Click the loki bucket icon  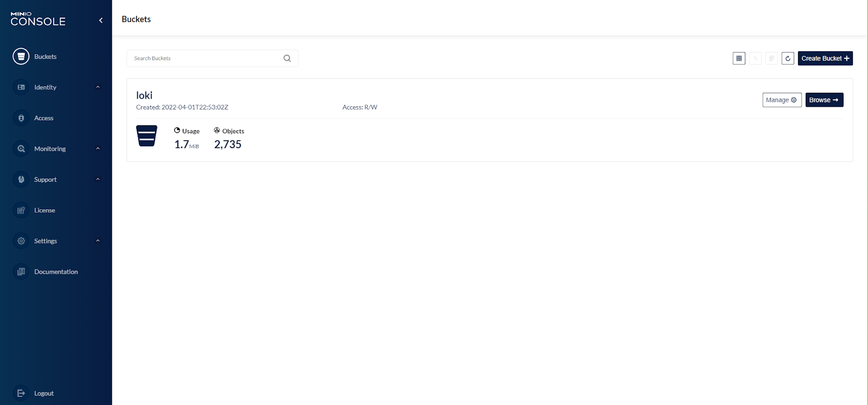pyautogui.click(x=146, y=136)
